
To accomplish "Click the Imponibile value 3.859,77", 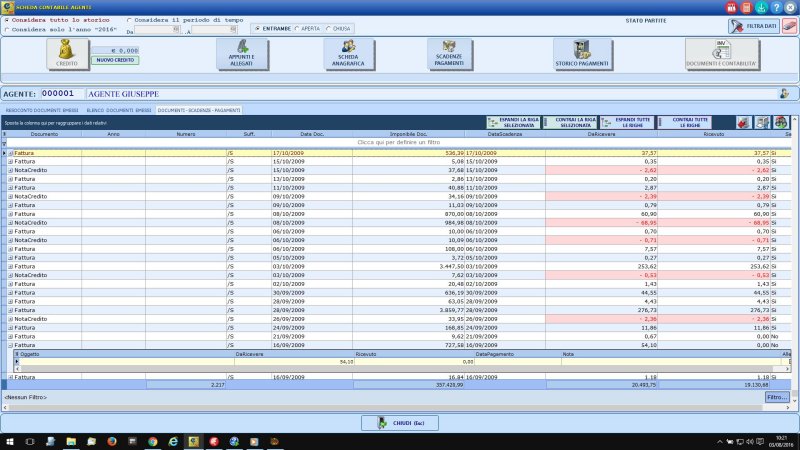I will click(452, 310).
